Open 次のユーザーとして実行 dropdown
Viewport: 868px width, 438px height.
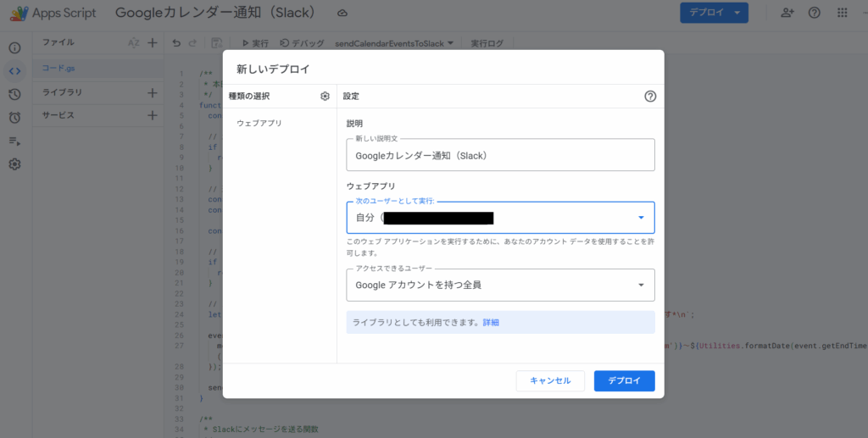point(500,218)
